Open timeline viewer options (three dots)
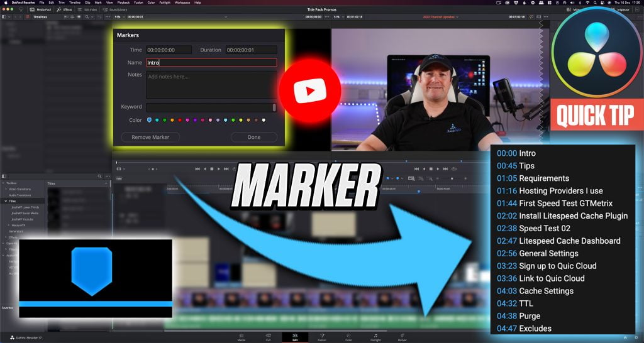 (x=545, y=17)
